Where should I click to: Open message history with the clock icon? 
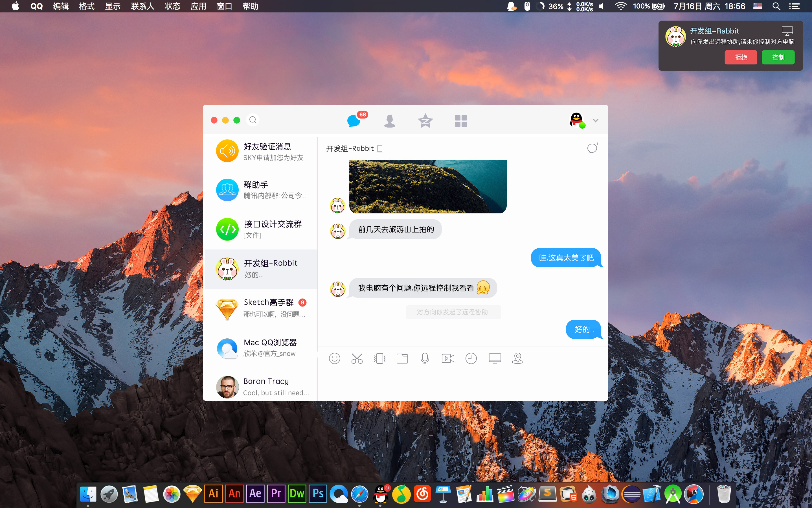pyautogui.click(x=471, y=358)
